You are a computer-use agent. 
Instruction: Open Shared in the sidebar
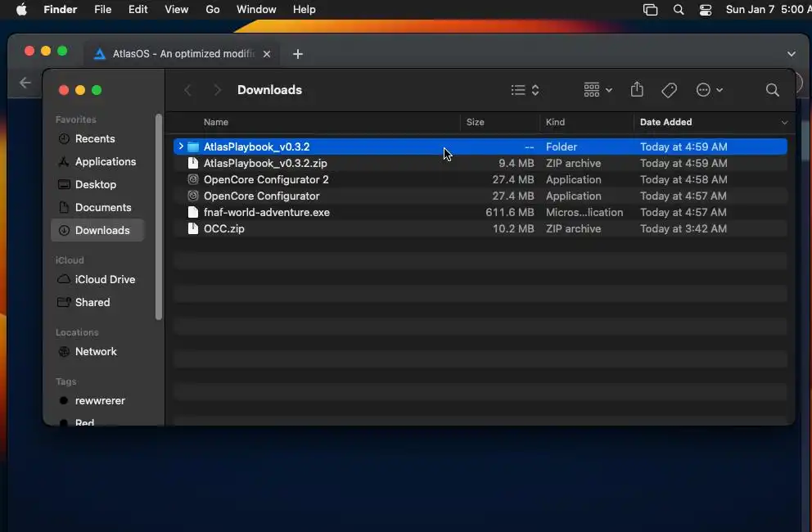(x=97, y=302)
